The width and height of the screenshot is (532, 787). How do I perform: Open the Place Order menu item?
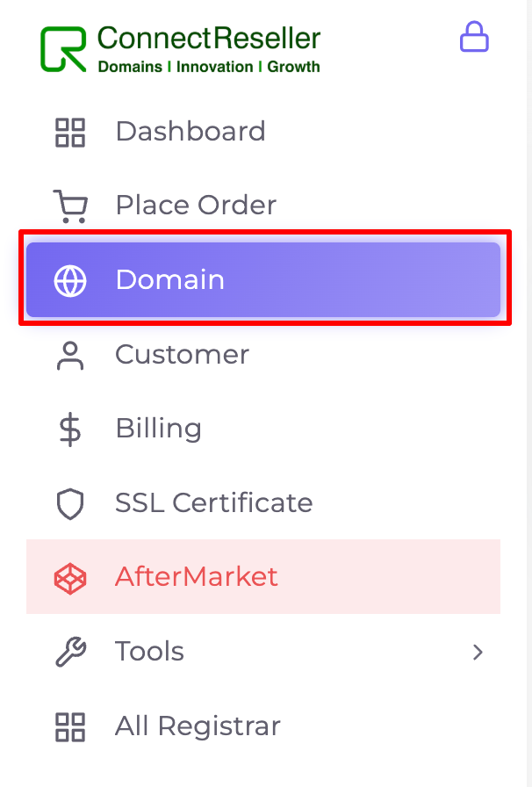[x=263, y=206]
